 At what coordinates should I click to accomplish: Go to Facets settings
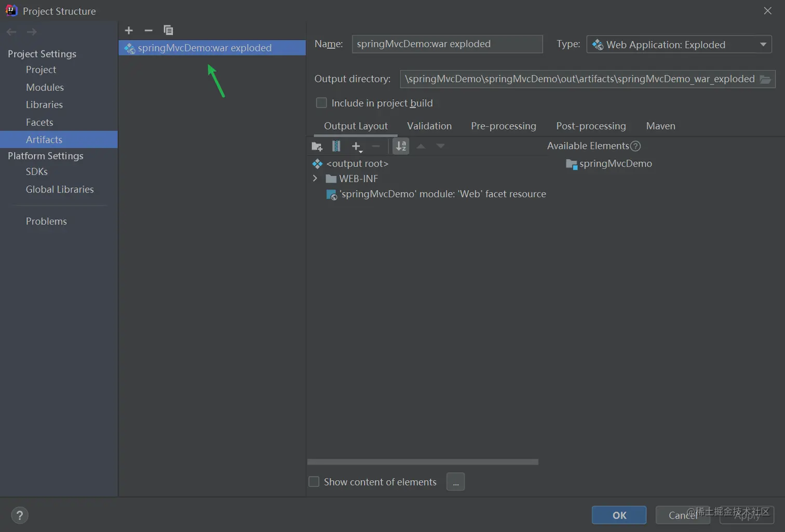coord(39,122)
